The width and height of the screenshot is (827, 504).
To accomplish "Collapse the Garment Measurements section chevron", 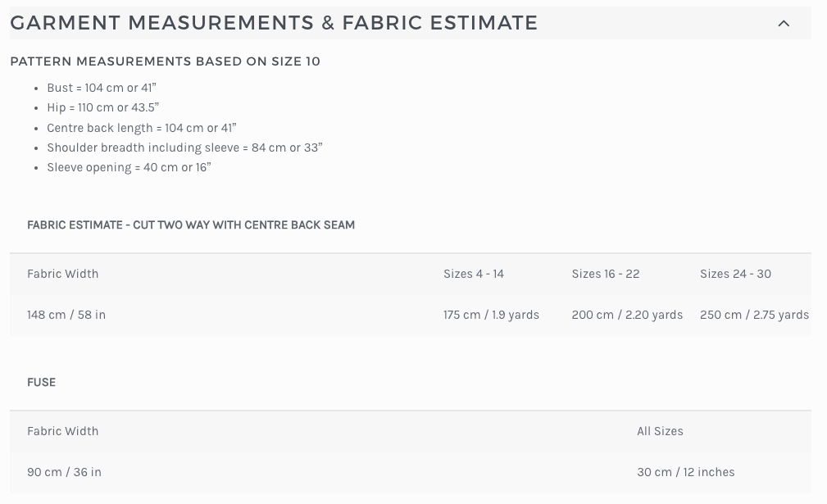I will (784, 23).
